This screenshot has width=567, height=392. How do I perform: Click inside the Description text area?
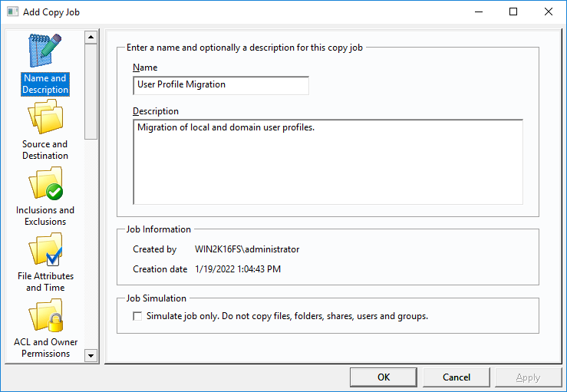click(328, 162)
